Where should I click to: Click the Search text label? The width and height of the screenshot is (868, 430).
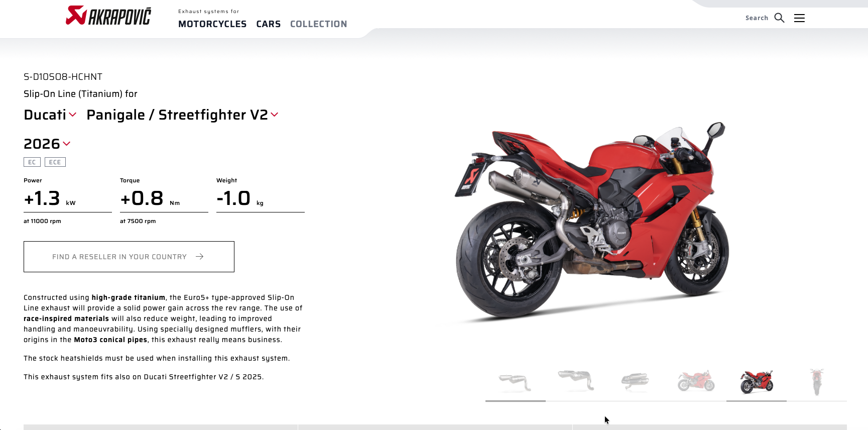pos(757,18)
